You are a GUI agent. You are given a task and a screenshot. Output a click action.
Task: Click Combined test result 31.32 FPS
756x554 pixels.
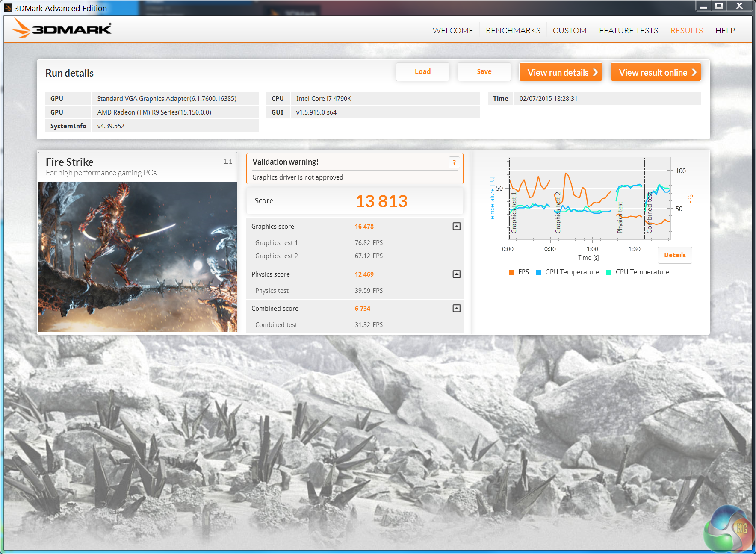point(369,325)
